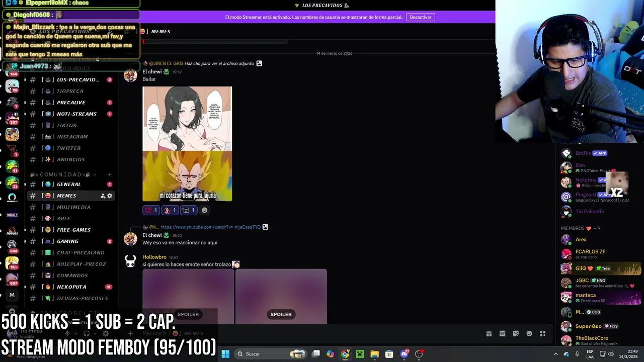Open server icon with 164 badge
This screenshot has height=362, width=644.
tap(12, 71)
